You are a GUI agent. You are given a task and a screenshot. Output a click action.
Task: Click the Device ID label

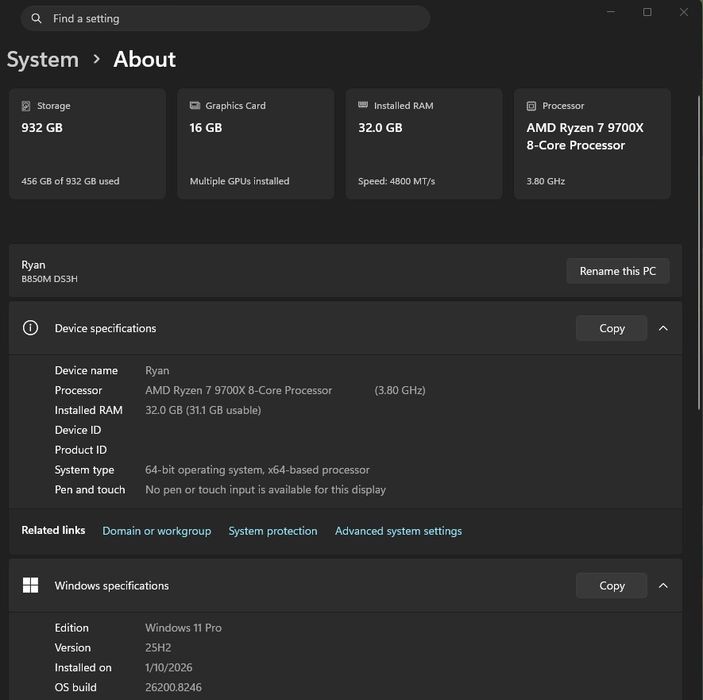pos(78,430)
